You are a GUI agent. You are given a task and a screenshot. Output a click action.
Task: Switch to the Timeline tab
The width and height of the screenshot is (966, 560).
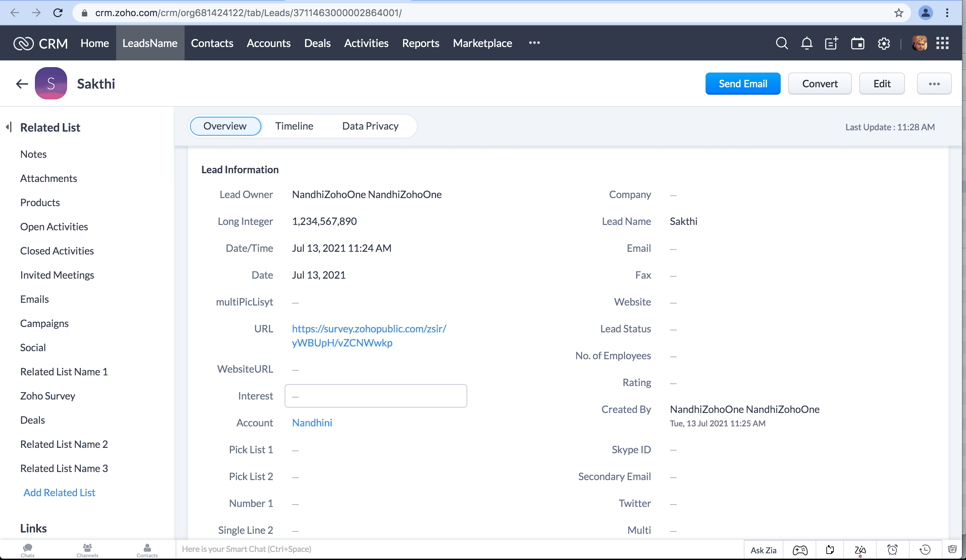pos(294,126)
